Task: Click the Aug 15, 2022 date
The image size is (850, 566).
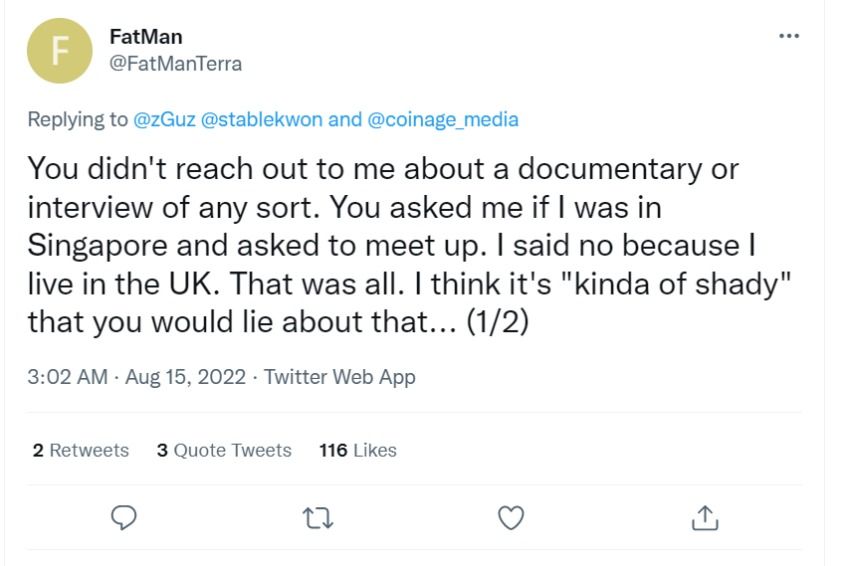Action: pyautogui.click(x=185, y=377)
